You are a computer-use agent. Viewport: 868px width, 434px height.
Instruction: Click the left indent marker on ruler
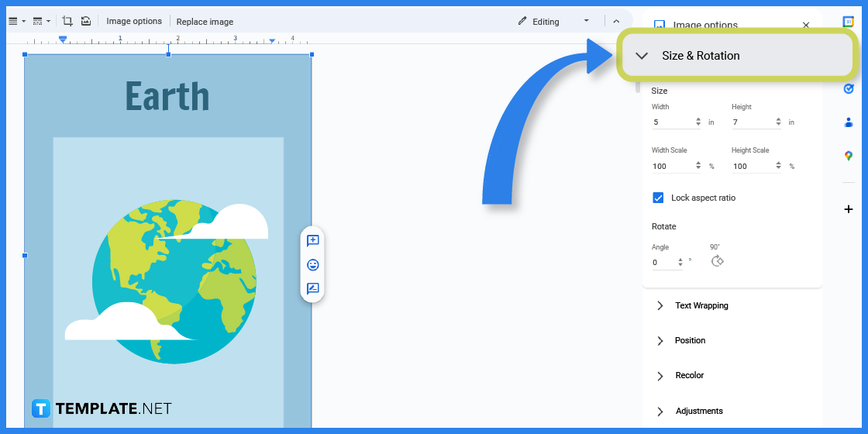63,40
